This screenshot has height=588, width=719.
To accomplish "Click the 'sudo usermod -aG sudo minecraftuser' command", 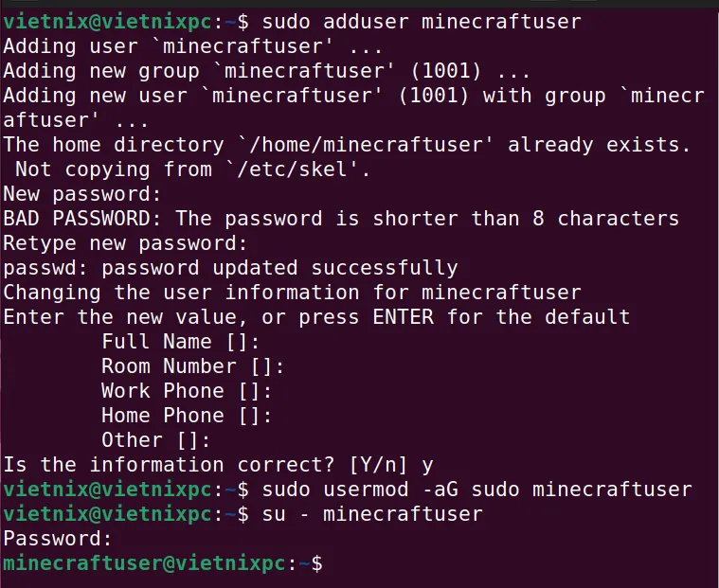I will click(x=476, y=490).
